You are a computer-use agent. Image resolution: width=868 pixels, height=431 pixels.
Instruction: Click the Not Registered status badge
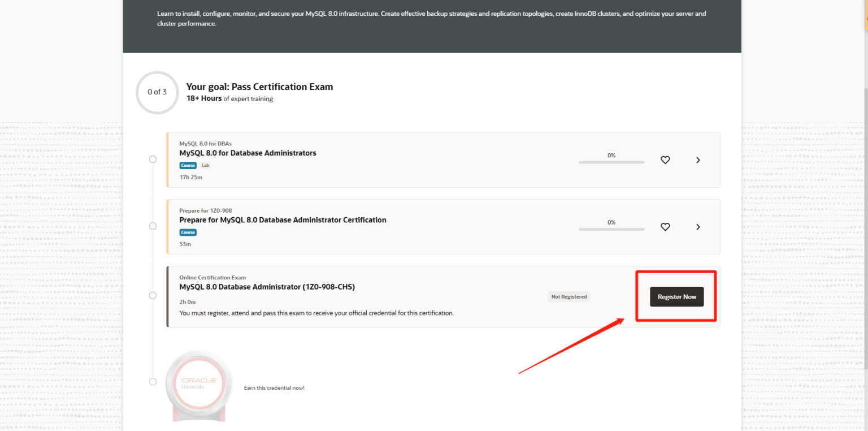click(568, 296)
